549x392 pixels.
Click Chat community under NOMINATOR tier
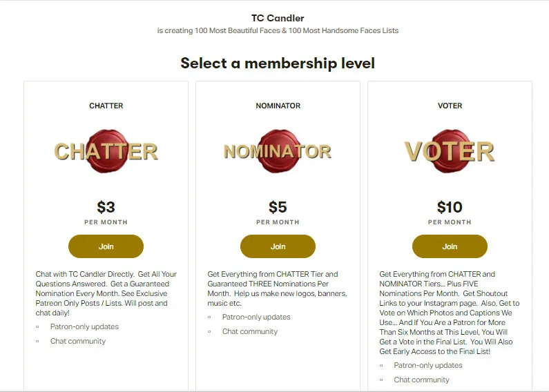pyautogui.click(x=250, y=331)
